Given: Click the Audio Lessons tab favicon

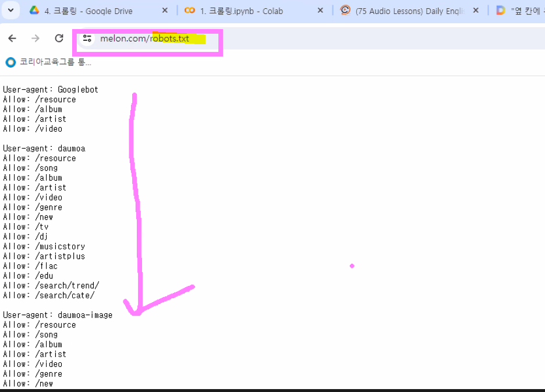Looking at the screenshot, I should [x=345, y=10].
